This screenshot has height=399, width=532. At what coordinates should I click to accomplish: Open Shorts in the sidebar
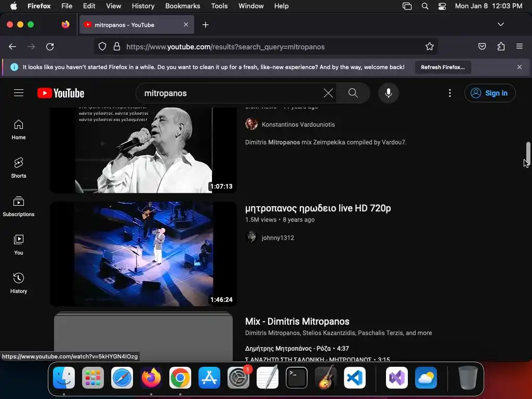pyautogui.click(x=19, y=168)
